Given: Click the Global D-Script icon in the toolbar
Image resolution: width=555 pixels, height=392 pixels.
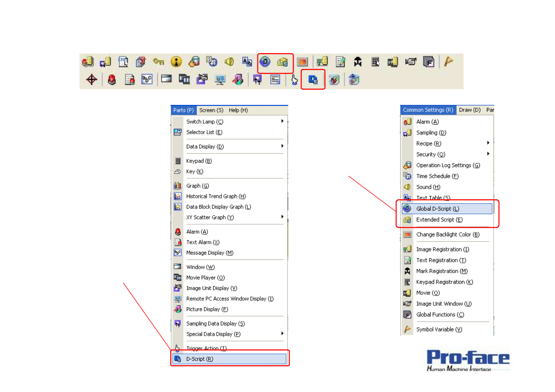Looking at the screenshot, I should click(265, 62).
